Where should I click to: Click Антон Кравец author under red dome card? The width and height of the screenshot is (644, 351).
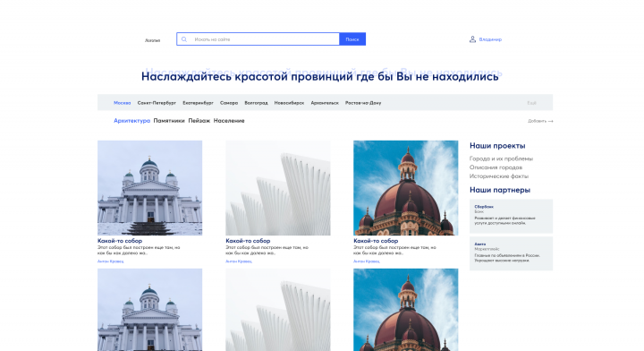coord(367,261)
